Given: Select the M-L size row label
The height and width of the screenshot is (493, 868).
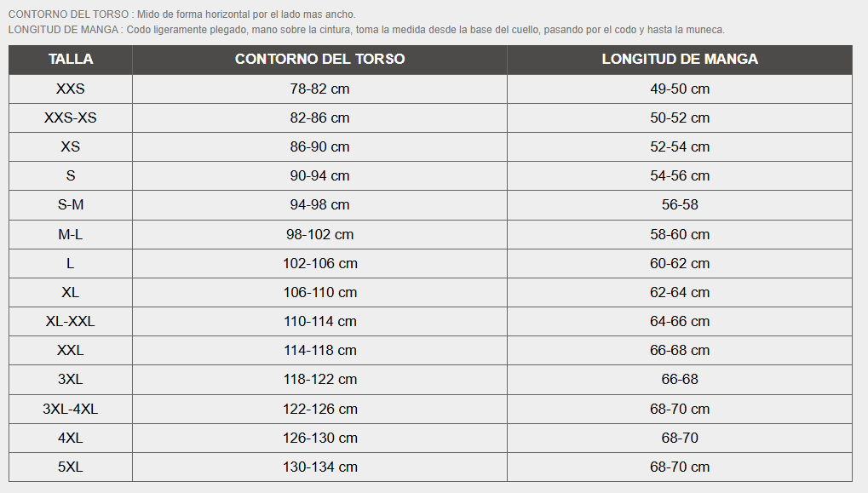Looking at the screenshot, I should click(71, 235).
